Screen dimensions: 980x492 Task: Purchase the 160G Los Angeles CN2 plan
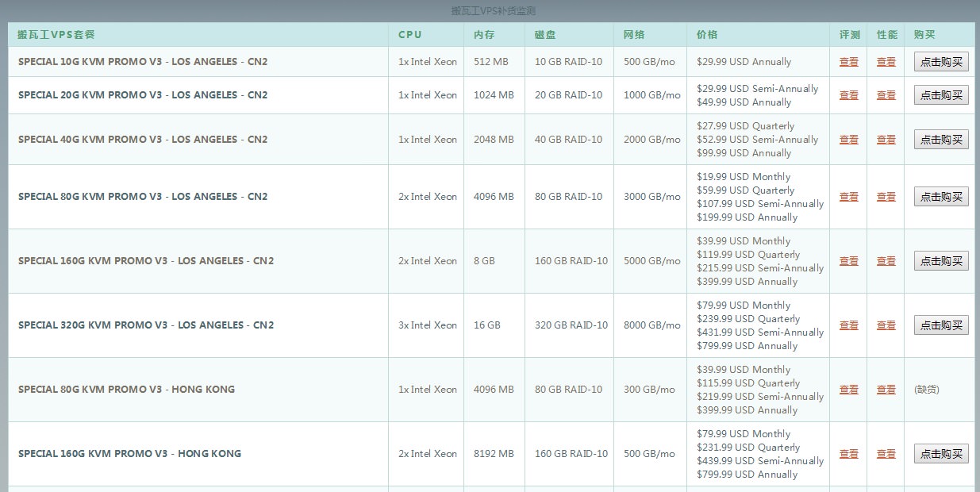click(x=941, y=261)
